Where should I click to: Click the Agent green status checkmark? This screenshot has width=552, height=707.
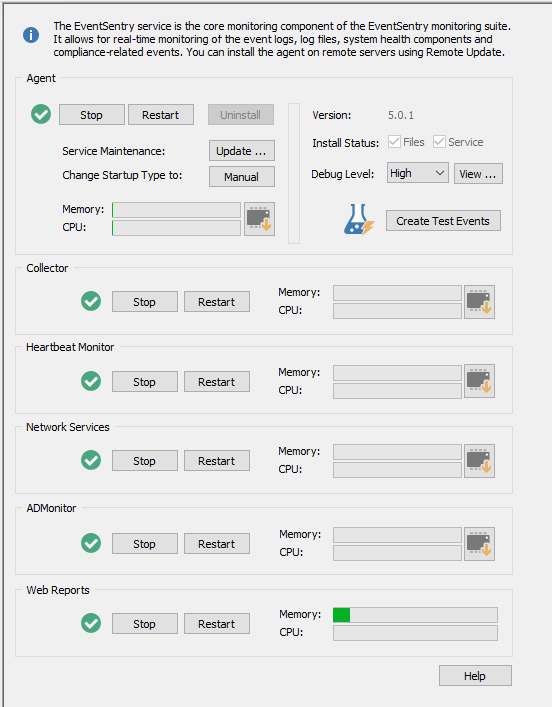click(41, 114)
